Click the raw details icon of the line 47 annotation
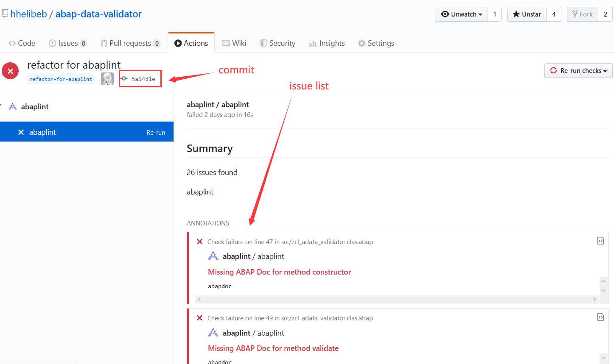This screenshot has width=614, height=364. [x=600, y=241]
